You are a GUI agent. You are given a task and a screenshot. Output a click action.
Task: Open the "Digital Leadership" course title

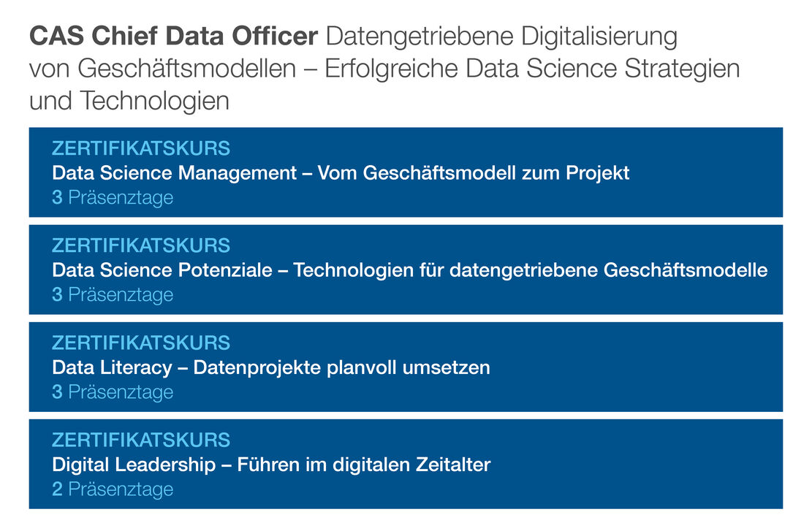[x=134, y=465]
